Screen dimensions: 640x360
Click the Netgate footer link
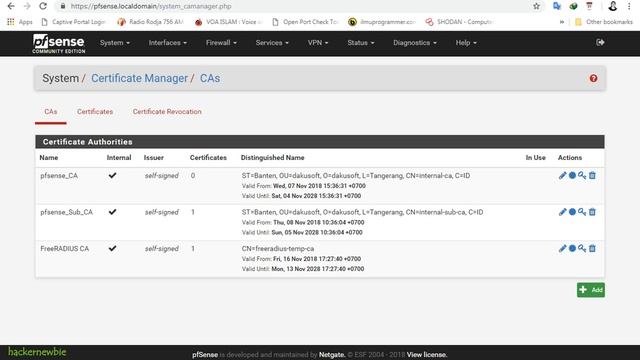(332, 355)
